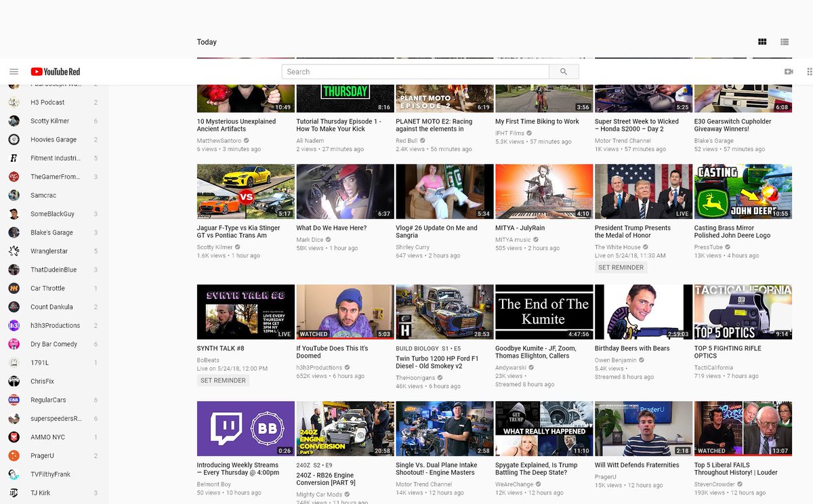Open Jaguar F-Type vs Kia Stinger thumbnail
The image size is (813, 504).
(x=246, y=192)
